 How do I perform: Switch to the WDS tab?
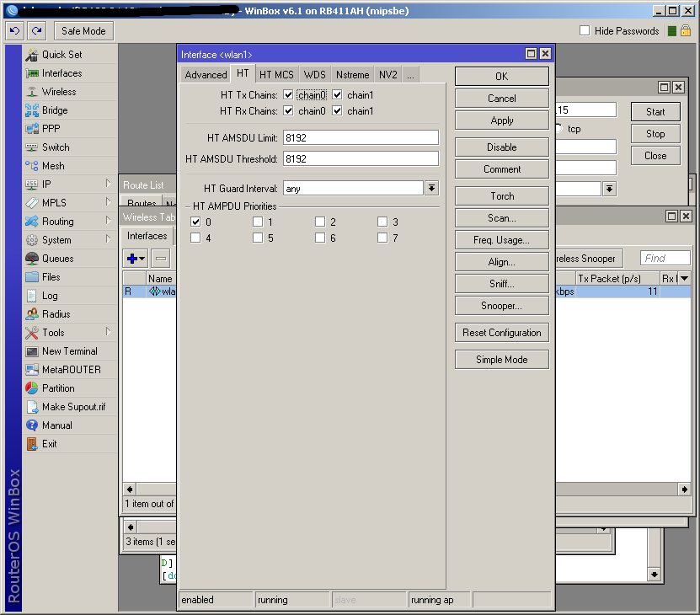click(x=315, y=75)
